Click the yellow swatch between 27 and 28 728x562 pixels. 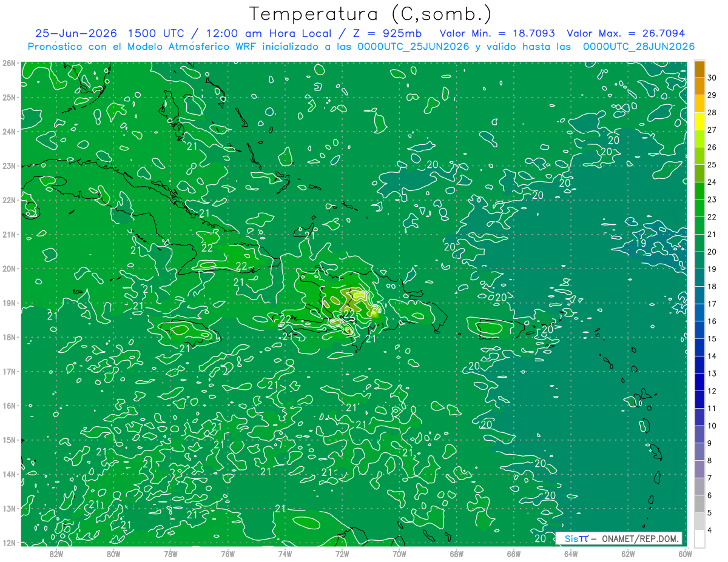pos(699,121)
